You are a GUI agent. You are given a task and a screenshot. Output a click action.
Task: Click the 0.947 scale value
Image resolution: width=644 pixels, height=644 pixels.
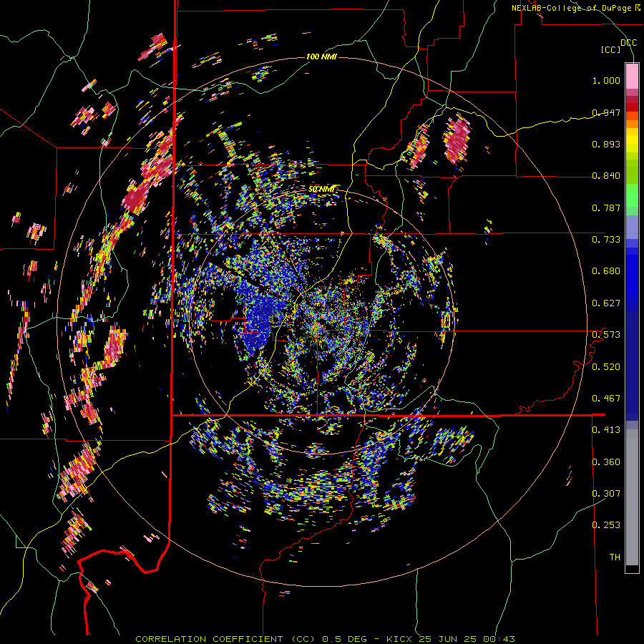click(x=606, y=112)
